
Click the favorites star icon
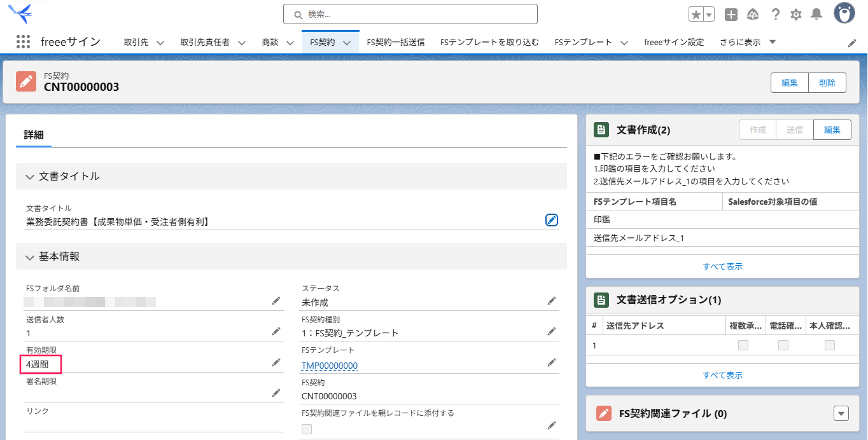(696, 15)
